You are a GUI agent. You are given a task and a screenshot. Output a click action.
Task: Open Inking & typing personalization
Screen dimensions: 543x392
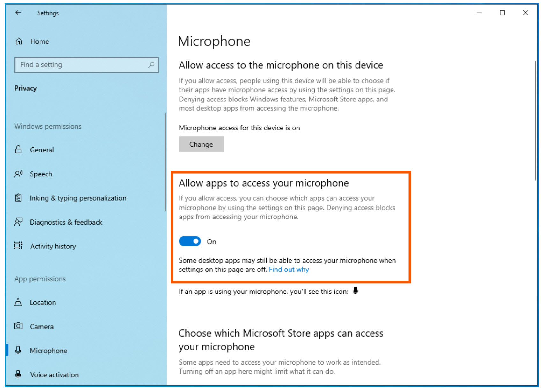pyautogui.click(x=78, y=198)
